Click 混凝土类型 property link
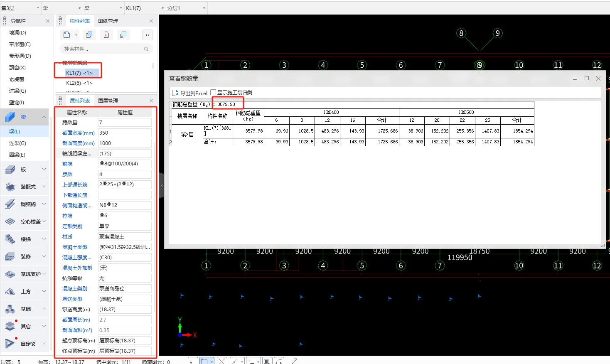The width and height of the screenshot is (610, 364). coord(75,247)
